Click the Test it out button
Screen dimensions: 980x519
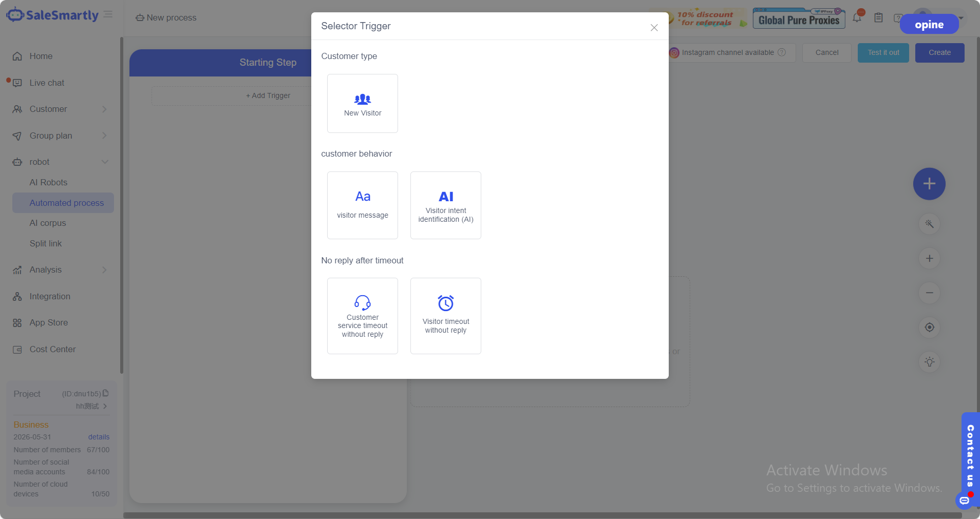[883, 52]
